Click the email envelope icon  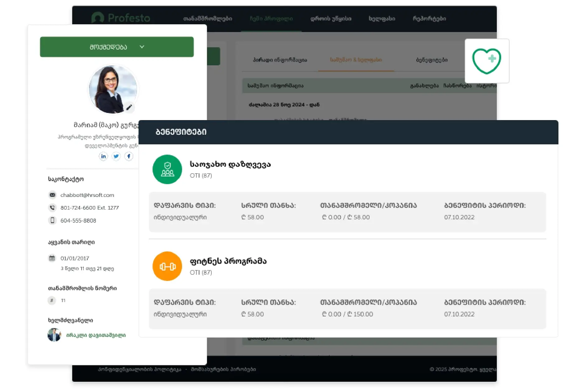[52, 195]
